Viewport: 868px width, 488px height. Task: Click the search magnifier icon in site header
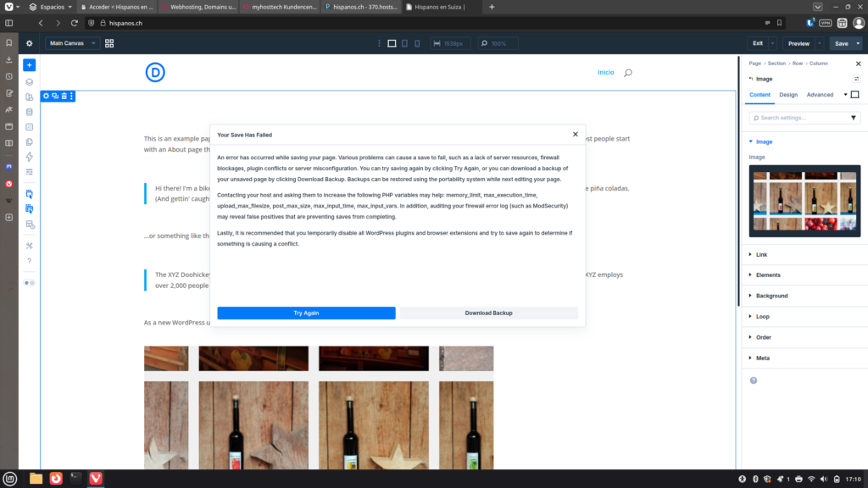tap(627, 73)
